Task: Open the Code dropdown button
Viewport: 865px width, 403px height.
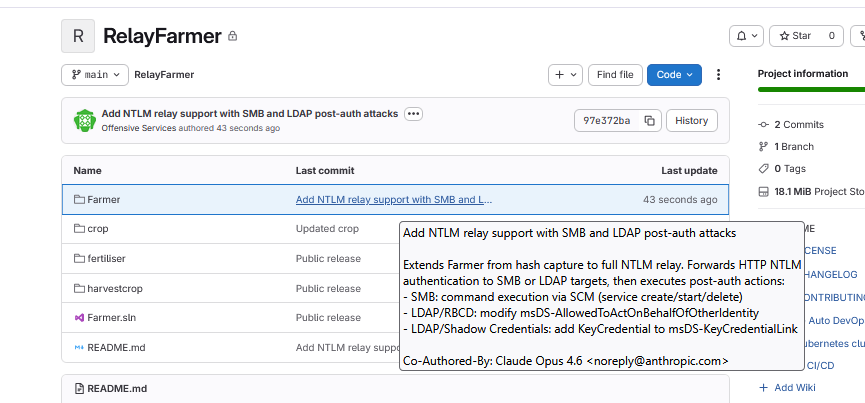Action: coord(674,74)
